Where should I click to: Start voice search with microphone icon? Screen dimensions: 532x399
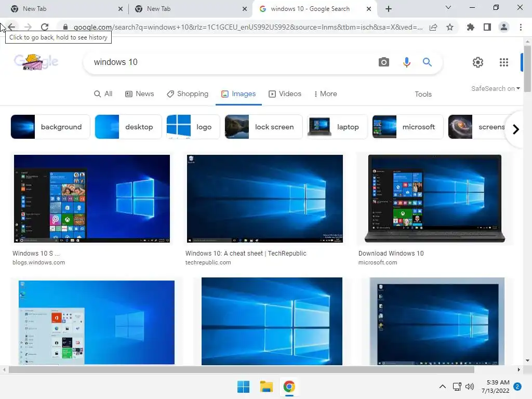click(406, 62)
